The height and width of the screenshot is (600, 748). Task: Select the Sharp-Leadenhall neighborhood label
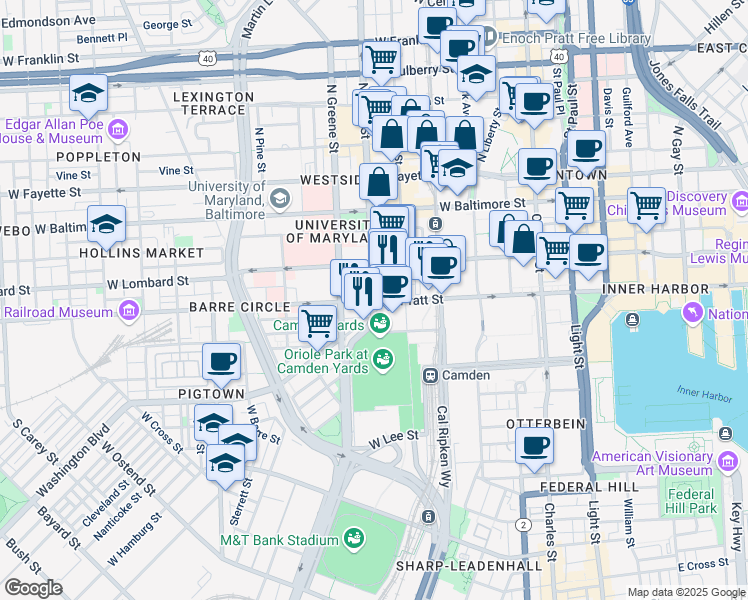(x=469, y=566)
